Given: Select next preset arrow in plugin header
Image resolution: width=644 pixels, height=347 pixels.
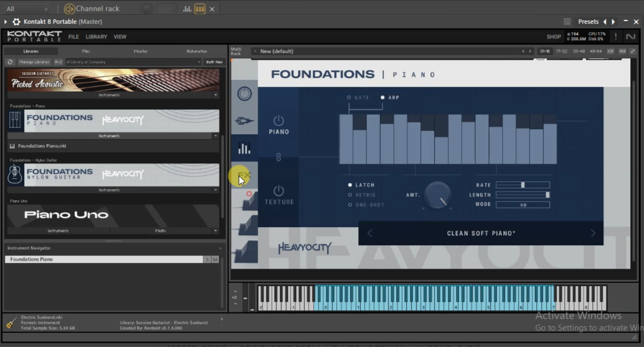Looking at the screenshot, I should pos(613,22).
